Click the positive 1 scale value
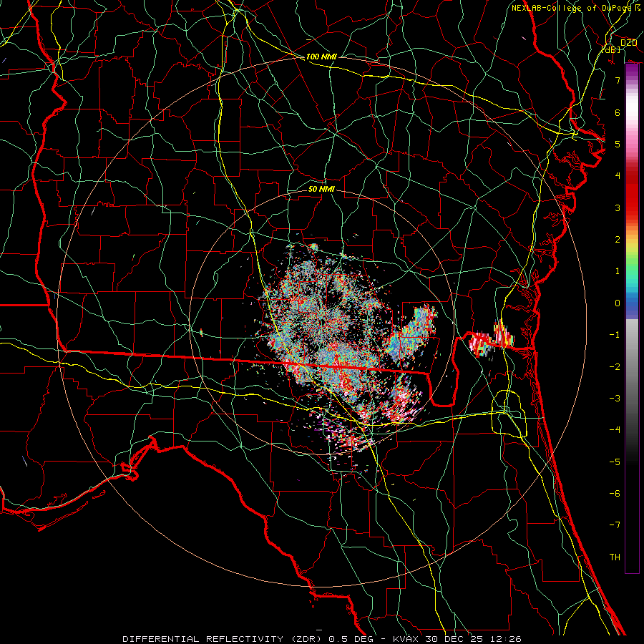Image resolution: width=644 pixels, height=644 pixels. click(x=618, y=271)
